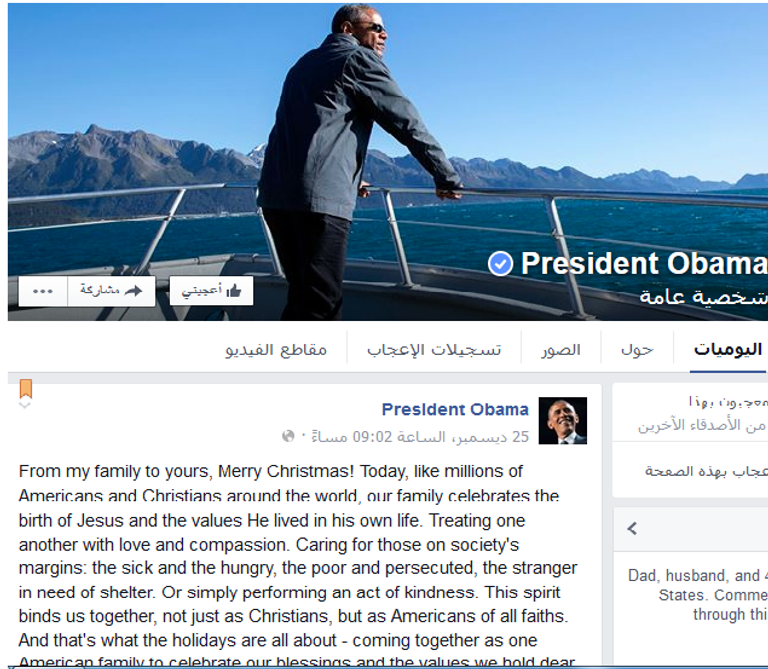The height and width of the screenshot is (669, 768).
Task: Click the post timestamp 25 ديسمبر
Action: tap(420, 436)
